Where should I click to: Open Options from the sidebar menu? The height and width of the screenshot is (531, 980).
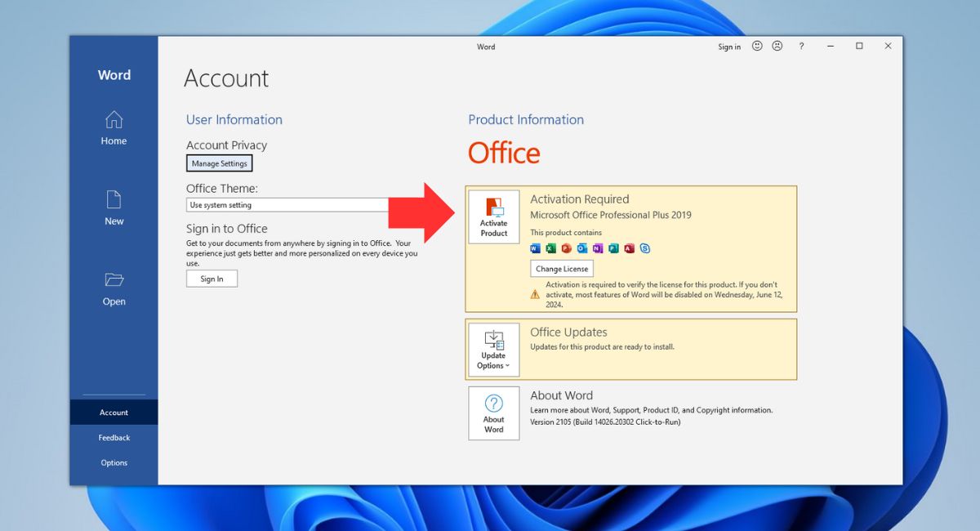coord(114,462)
